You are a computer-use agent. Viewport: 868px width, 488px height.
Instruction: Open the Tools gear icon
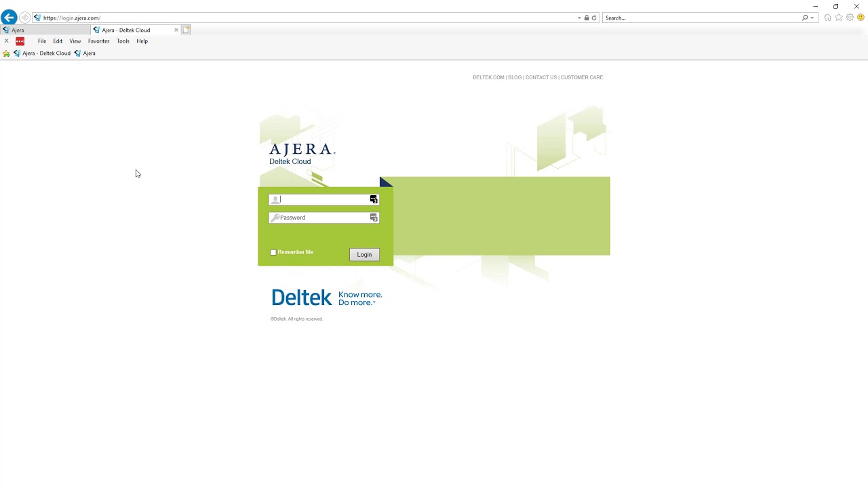(x=850, y=18)
